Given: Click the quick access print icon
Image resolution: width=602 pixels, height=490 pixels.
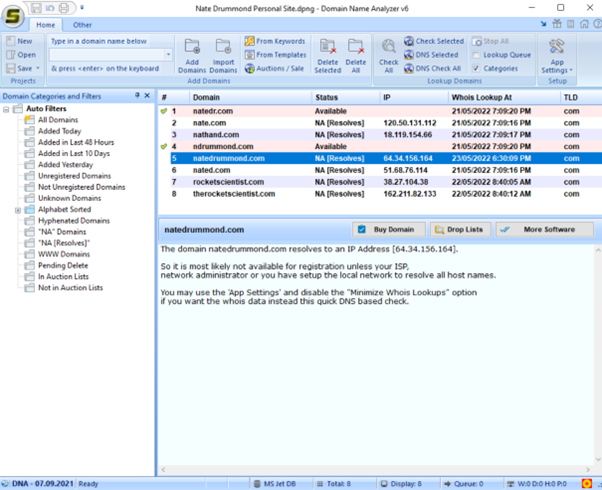Looking at the screenshot, I should pos(64,8).
